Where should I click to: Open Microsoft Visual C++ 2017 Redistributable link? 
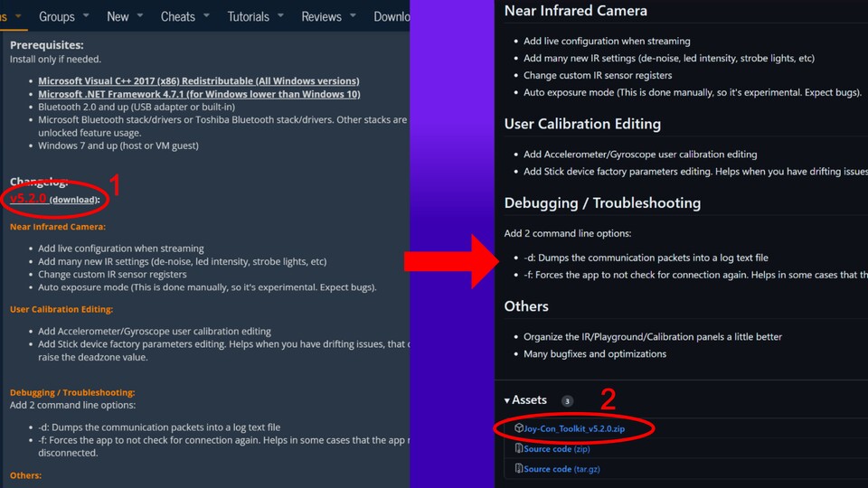[198, 81]
